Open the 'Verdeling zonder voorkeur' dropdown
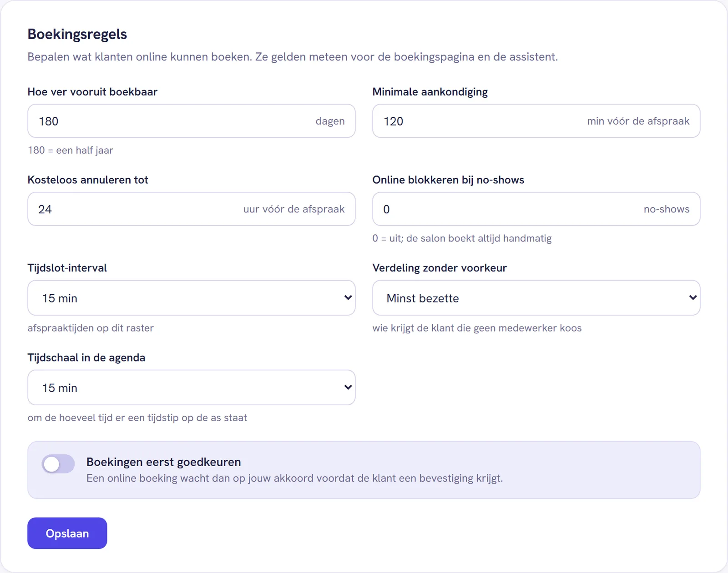The height and width of the screenshot is (573, 728). point(536,298)
